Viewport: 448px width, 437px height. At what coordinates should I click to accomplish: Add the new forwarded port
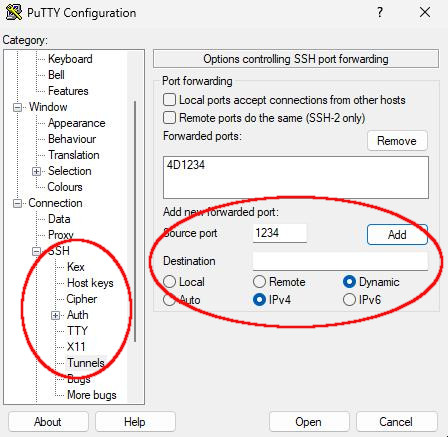397,235
